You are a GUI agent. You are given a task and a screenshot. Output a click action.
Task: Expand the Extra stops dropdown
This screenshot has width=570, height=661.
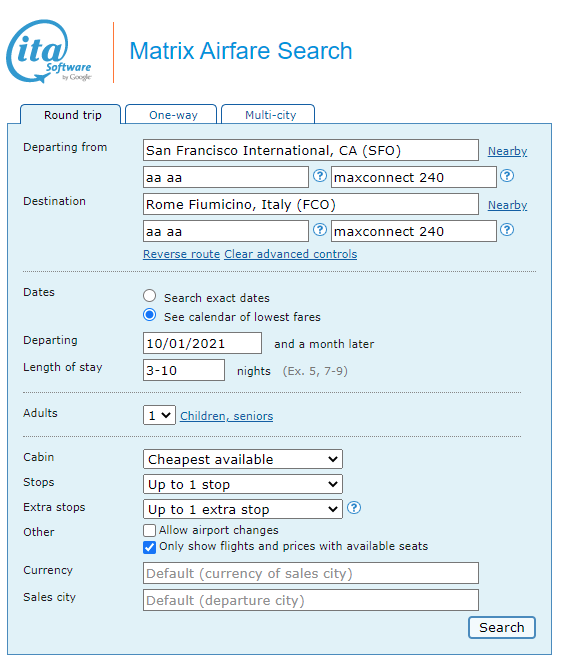click(243, 509)
